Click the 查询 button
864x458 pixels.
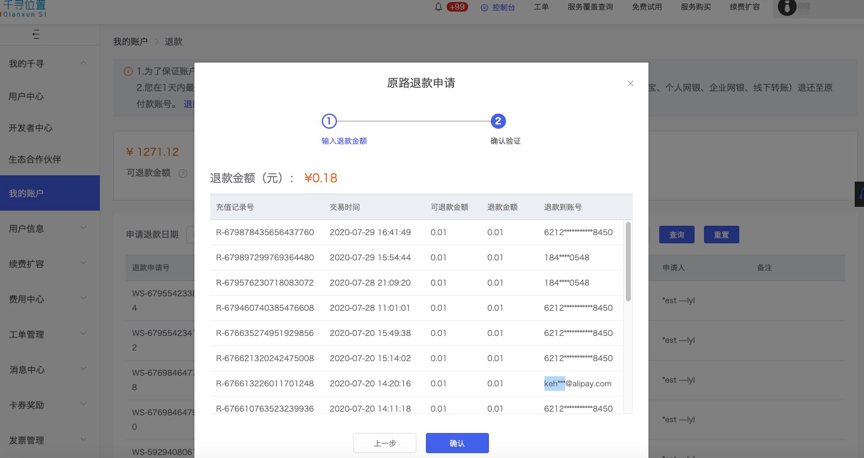pyautogui.click(x=677, y=235)
